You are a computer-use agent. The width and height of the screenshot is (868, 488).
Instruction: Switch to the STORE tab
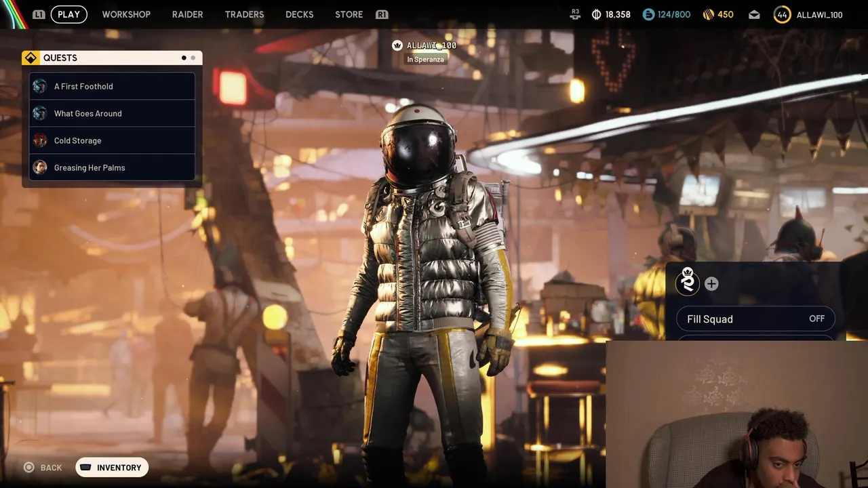tap(349, 14)
